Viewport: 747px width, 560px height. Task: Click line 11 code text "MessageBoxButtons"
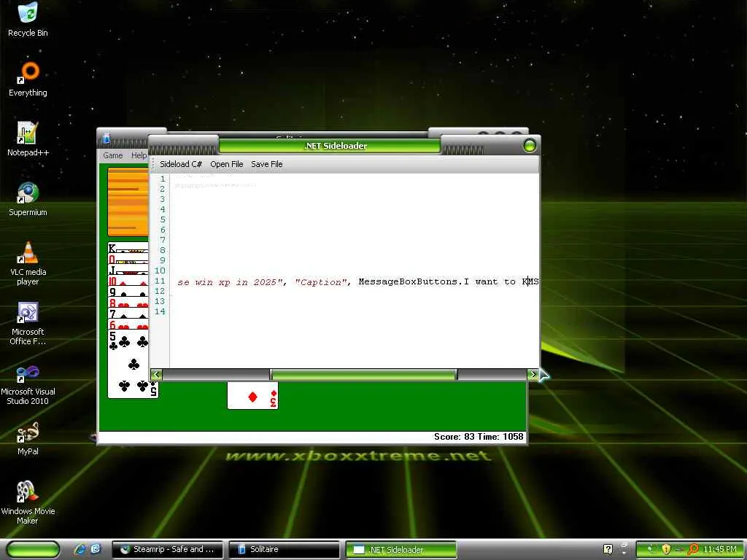(x=408, y=281)
